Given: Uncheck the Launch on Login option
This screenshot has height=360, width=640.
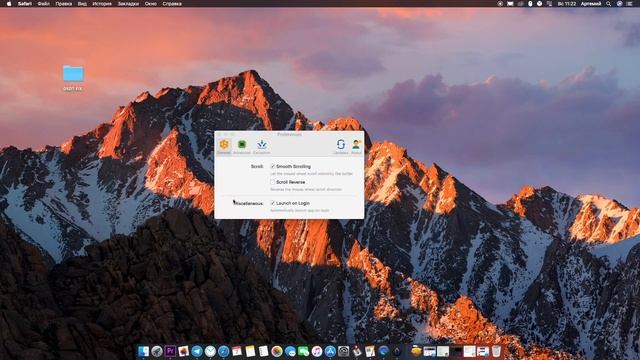Looking at the screenshot, I should [273, 203].
